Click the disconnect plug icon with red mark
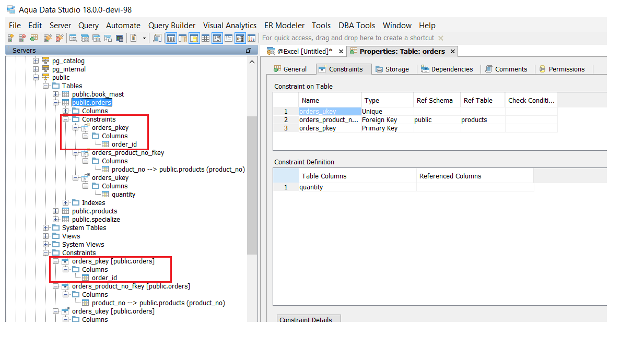This screenshot has height=361, width=644. (60, 38)
